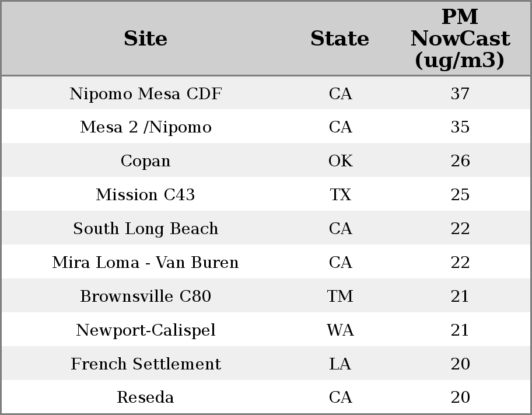Image resolution: width=532 pixels, height=415 pixels.
Task: Click the PM NowCast column header
Action: [460, 39]
